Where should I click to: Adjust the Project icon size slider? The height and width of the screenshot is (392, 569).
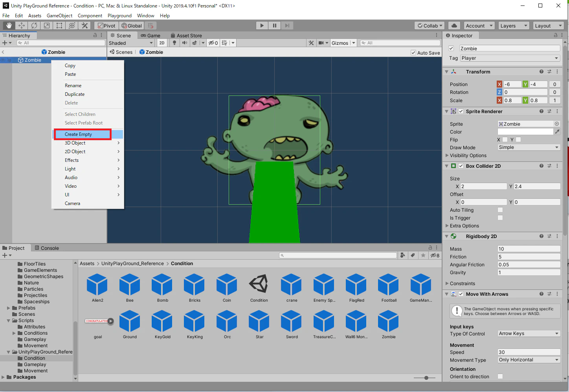[x=426, y=378]
